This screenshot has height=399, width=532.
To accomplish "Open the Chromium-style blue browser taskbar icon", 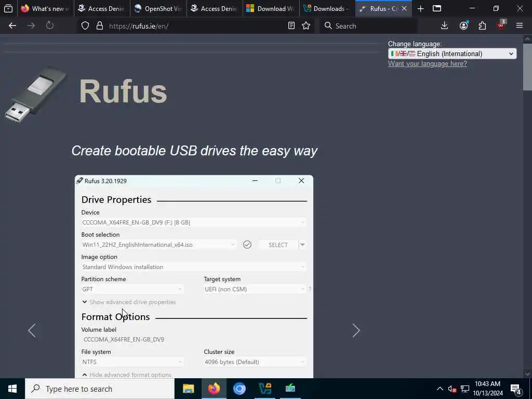I will pos(240,389).
